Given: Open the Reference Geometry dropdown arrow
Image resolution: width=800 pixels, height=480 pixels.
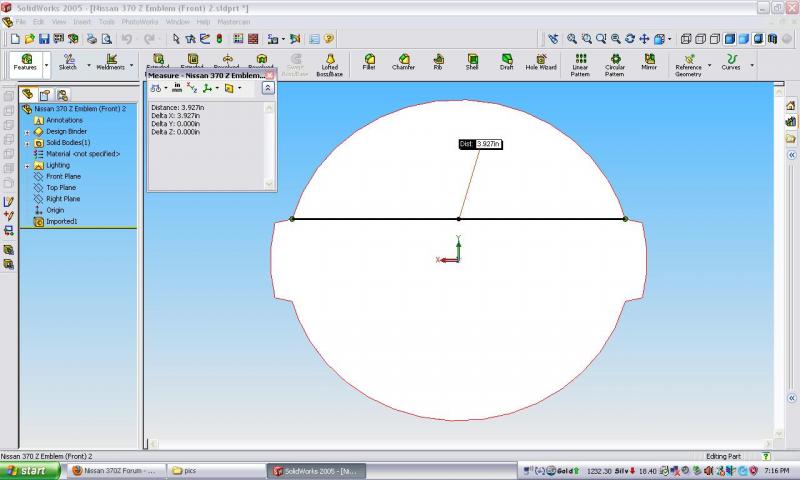Looking at the screenshot, I should pos(710,65).
